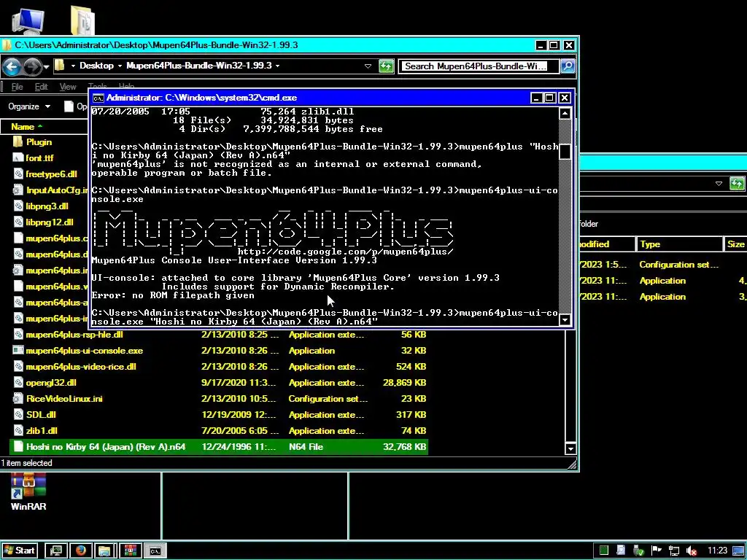The height and width of the screenshot is (560, 747).
Task: Expand the arrow after Desktop breadcrumb
Action: pyautogui.click(x=120, y=66)
